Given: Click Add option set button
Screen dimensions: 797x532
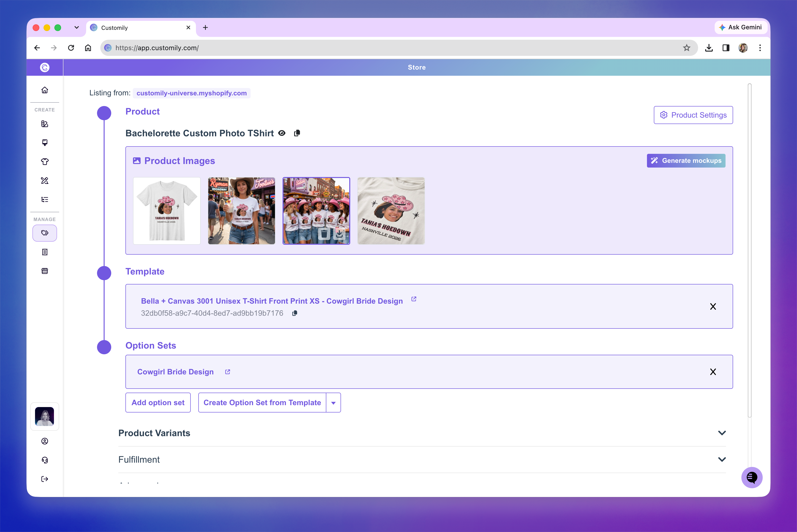Looking at the screenshot, I should (158, 402).
